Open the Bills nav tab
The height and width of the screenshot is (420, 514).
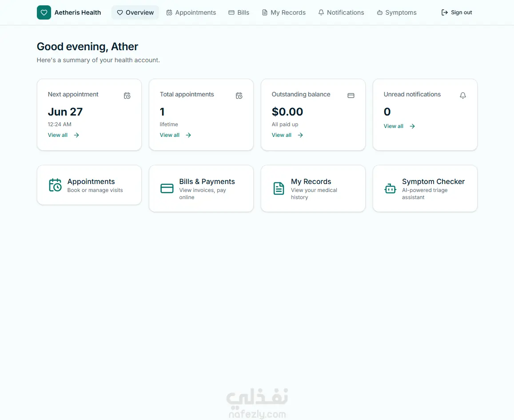[x=239, y=12]
